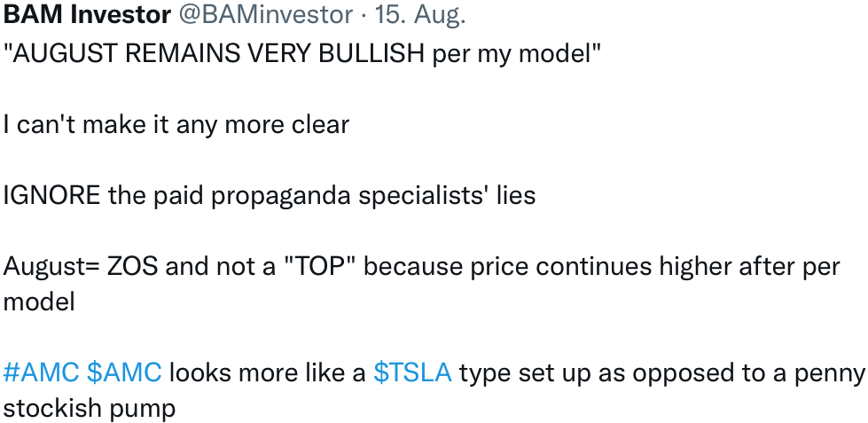The image size is (868, 423).
Task: Click "because price continues higher after per"
Action: click(x=602, y=268)
